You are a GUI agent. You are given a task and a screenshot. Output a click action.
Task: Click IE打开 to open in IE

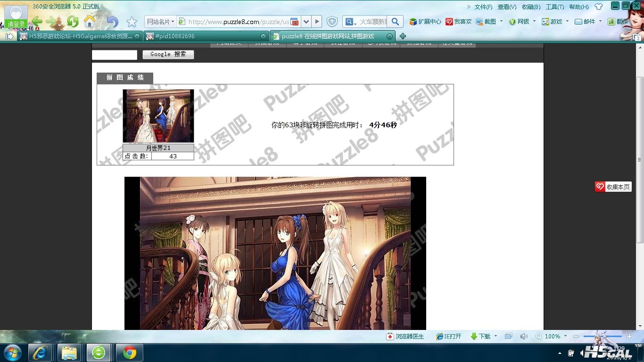pos(448,337)
